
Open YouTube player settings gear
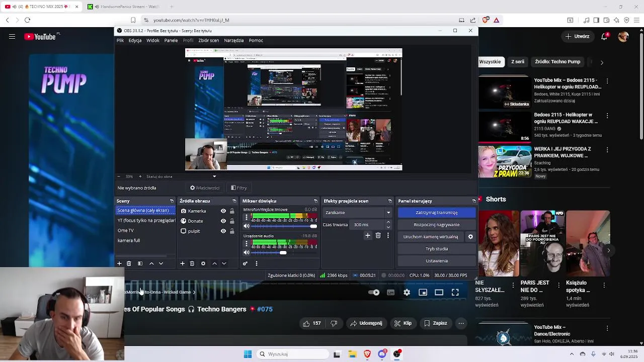pyautogui.click(x=407, y=293)
